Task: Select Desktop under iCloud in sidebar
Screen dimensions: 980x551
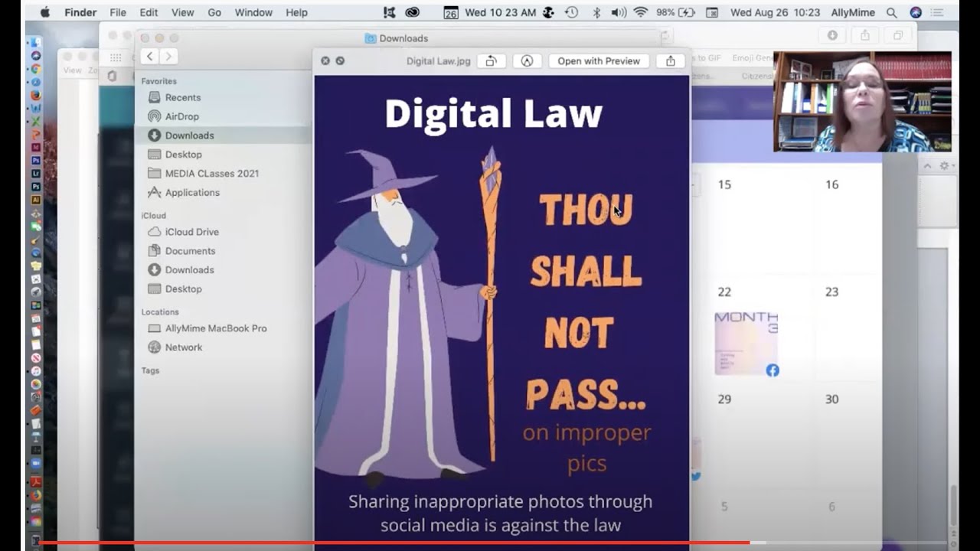Action: coord(184,289)
